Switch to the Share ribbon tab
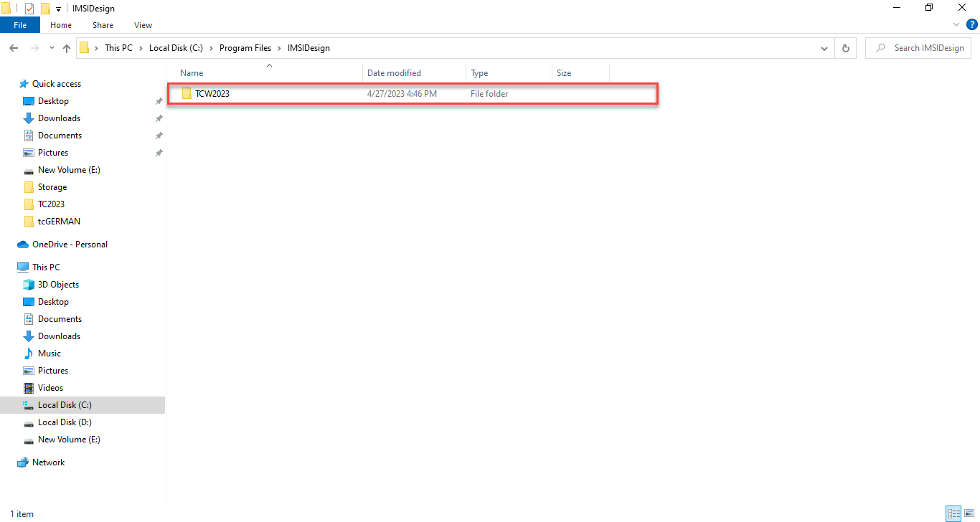 [103, 25]
